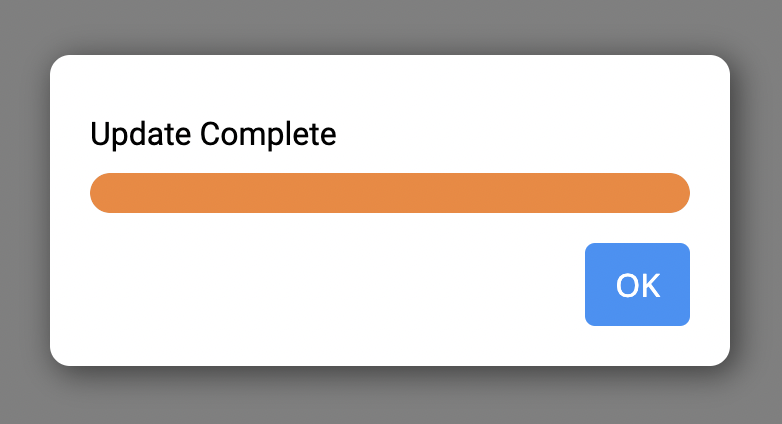Image resolution: width=782 pixels, height=424 pixels.
Task: Click the middle of the orange progress bar
Action: (390, 193)
